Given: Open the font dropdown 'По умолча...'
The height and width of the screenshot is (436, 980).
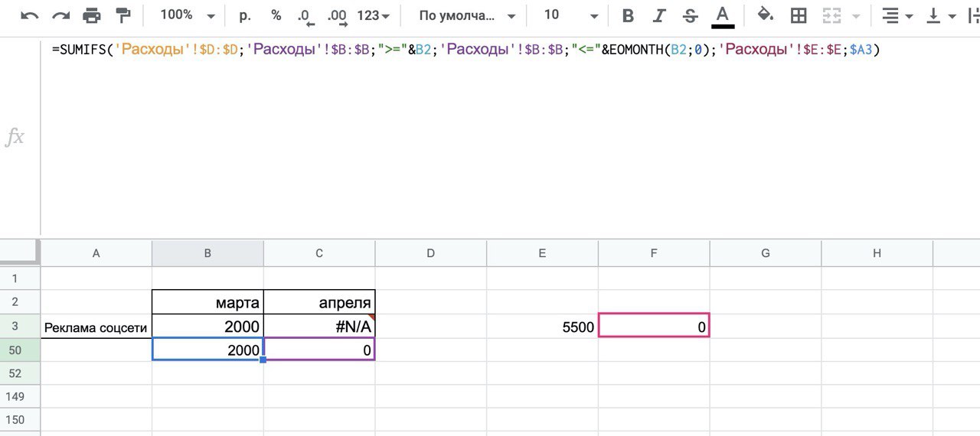Looking at the screenshot, I should pyautogui.click(x=467, y=15).
